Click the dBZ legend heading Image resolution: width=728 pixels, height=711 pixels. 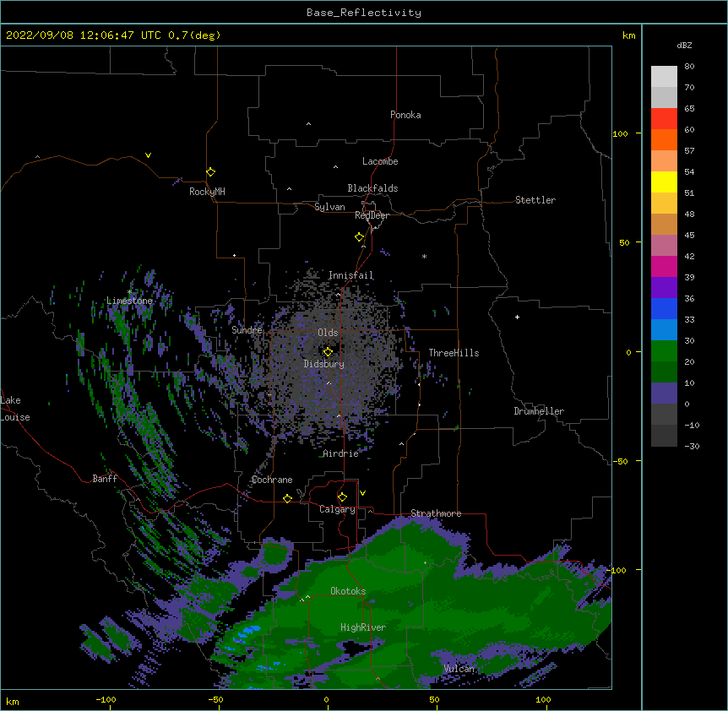click(x=684, y=46)
